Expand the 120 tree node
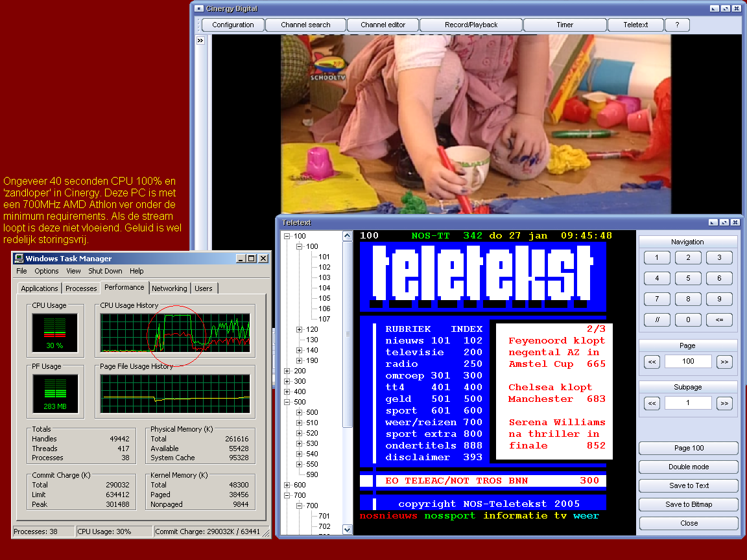This screenshot has width=747, height=560. click(x=299, y=329)
